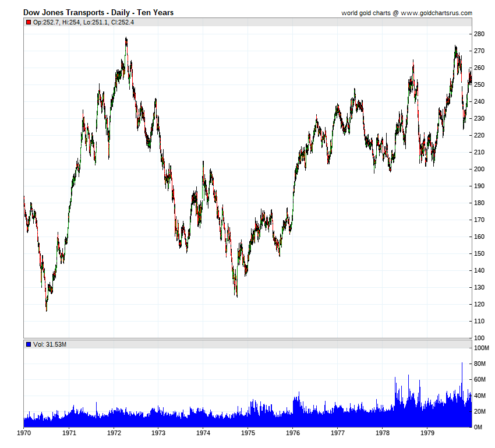
Task: Click the 1974 year label on x-axis
Action: pos(203,433)
